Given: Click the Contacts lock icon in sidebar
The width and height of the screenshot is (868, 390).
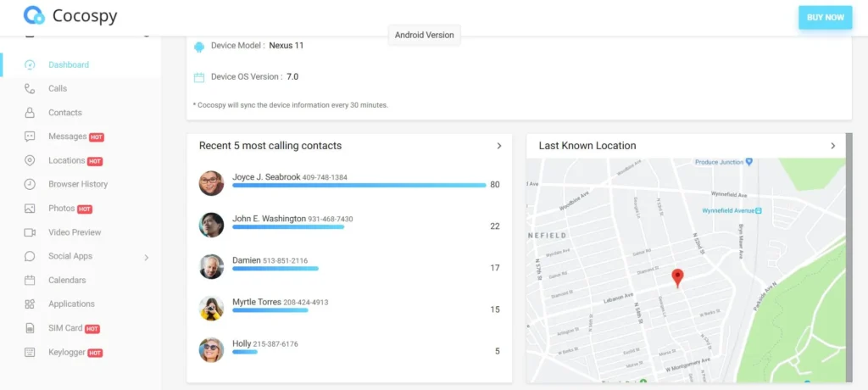Looking at the screenshot, I should click(30, 113).
